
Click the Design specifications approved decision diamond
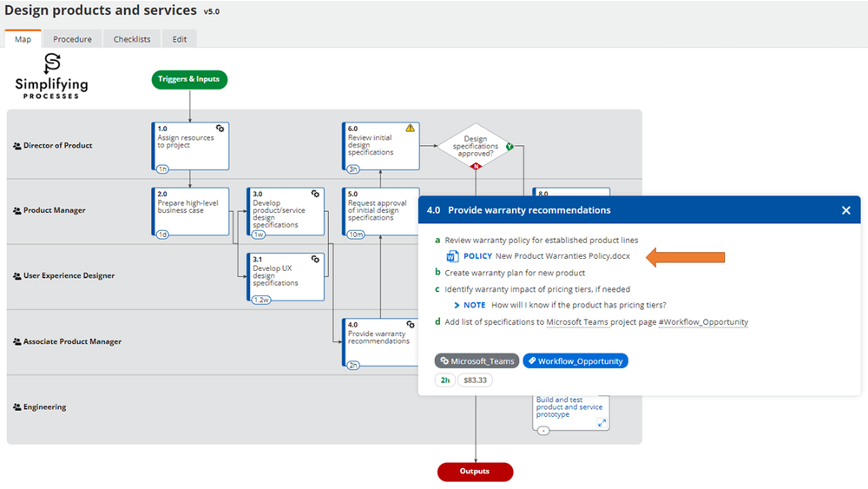point(475,146)
